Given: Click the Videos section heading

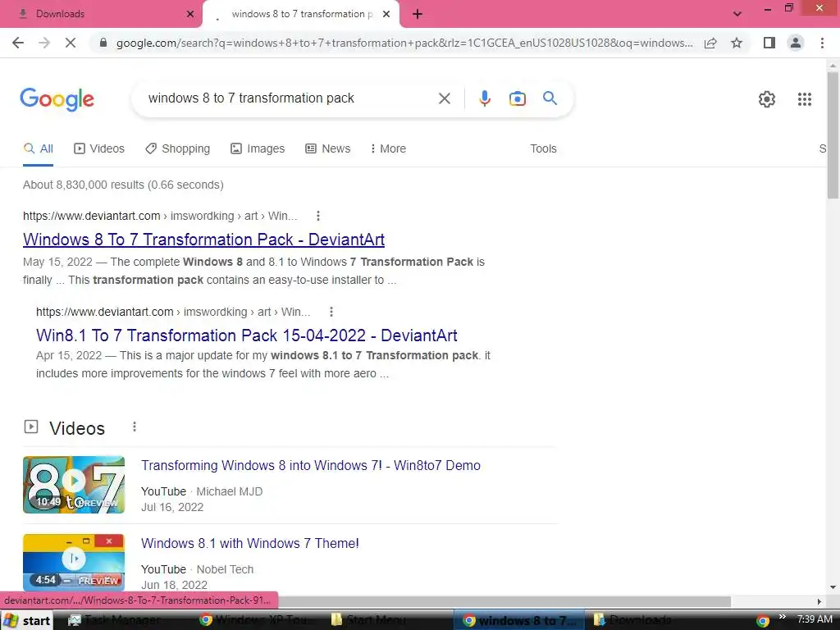Looking at the screenshot, I should [77, 428].
